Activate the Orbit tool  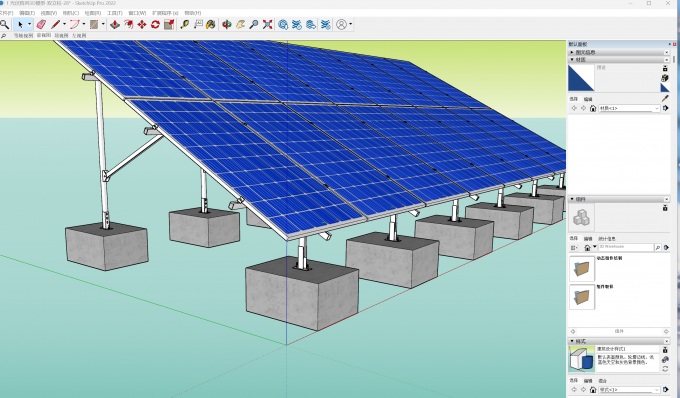tap(226, 25)
